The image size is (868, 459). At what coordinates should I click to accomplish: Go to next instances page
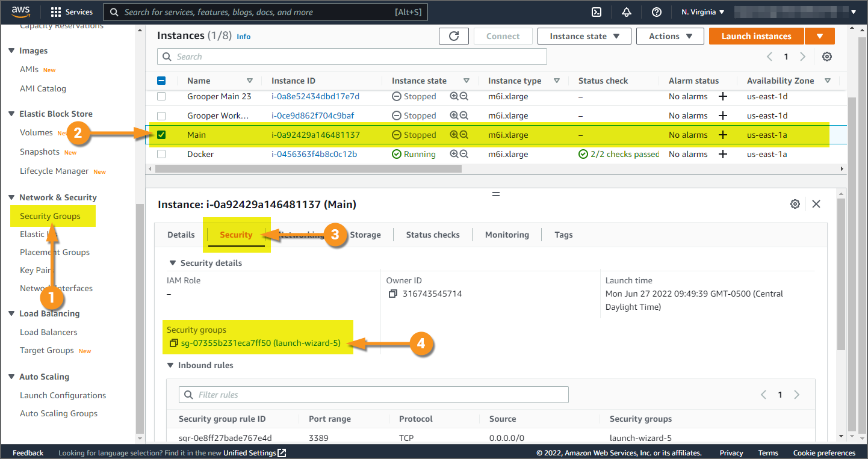pyautogui.click(x=802, y=57)
